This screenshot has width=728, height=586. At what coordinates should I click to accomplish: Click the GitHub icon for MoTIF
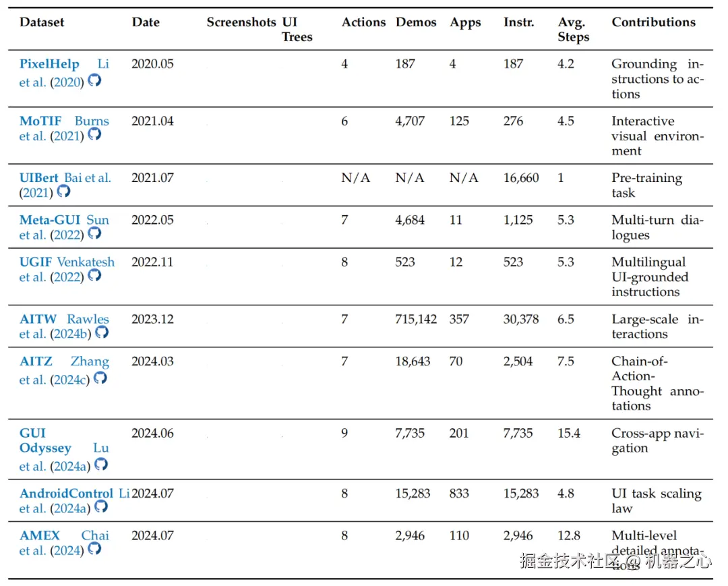(x=94, y=134)
